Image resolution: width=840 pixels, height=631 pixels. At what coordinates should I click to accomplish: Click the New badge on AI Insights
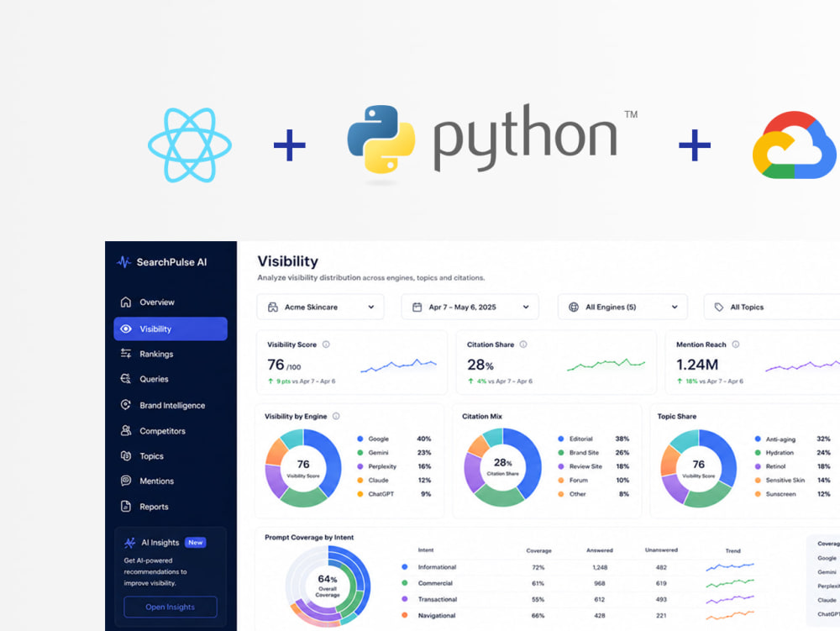(196, 543)
